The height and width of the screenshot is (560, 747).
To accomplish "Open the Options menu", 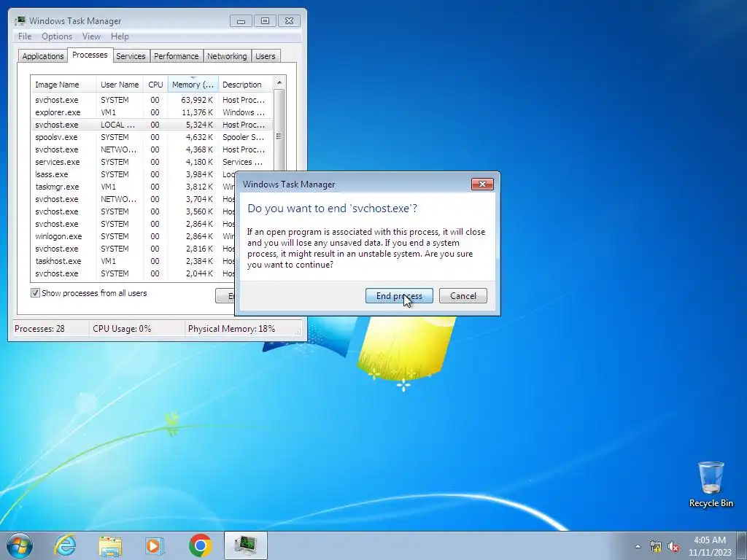I will (x=57, y=36).
